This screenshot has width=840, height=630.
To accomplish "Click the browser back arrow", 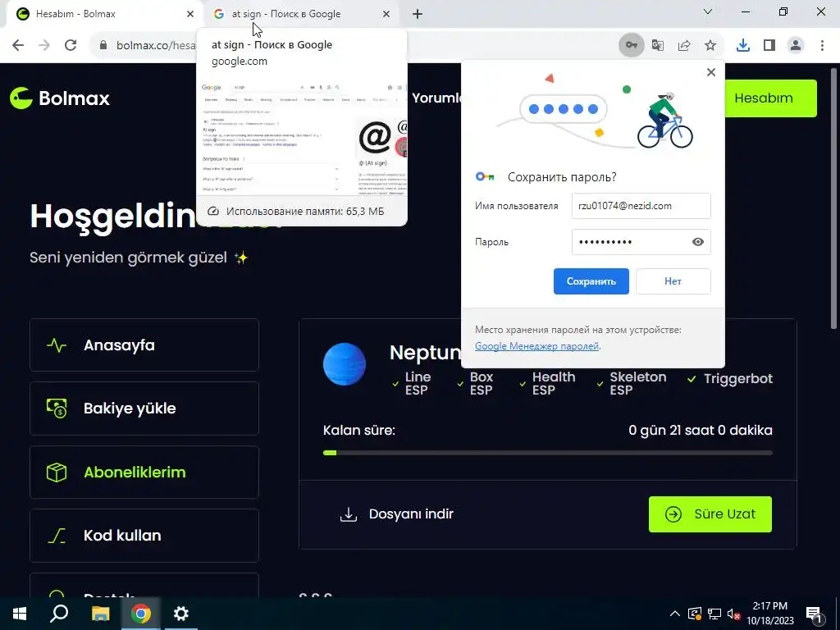I will (18, 45).
